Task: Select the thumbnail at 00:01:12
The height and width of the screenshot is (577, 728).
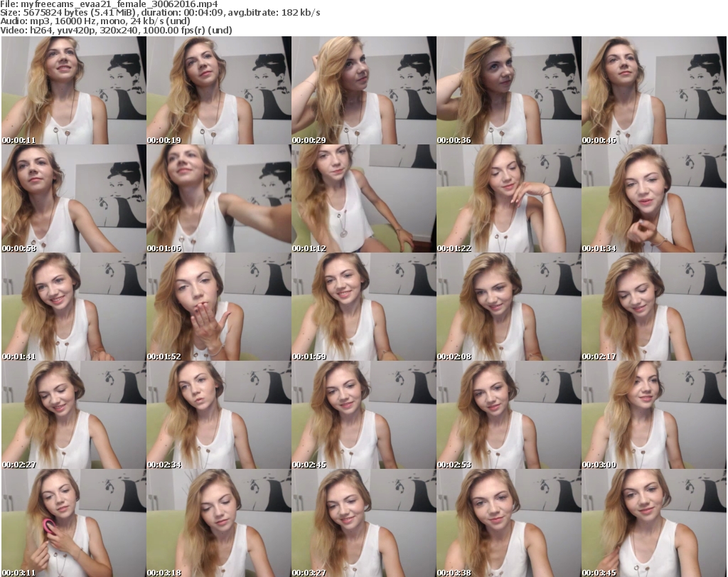Action: point(363,199)
